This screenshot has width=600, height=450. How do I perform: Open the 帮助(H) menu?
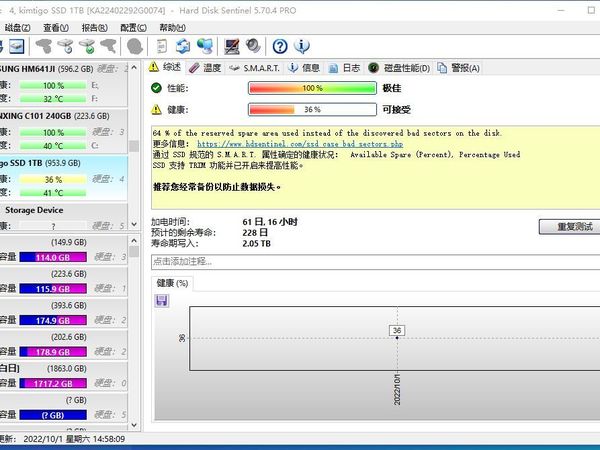(172, 28)
